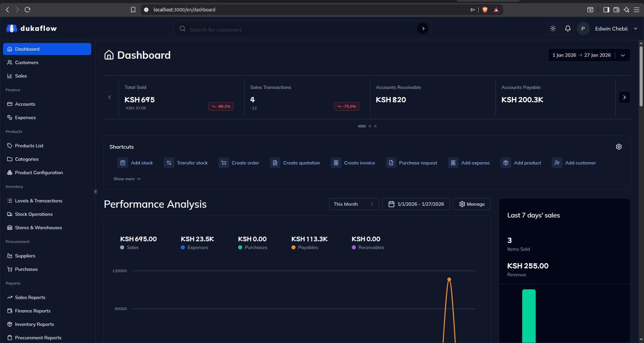Toggle the Expenses series legend
644x343 pixels.
[195, 247]
